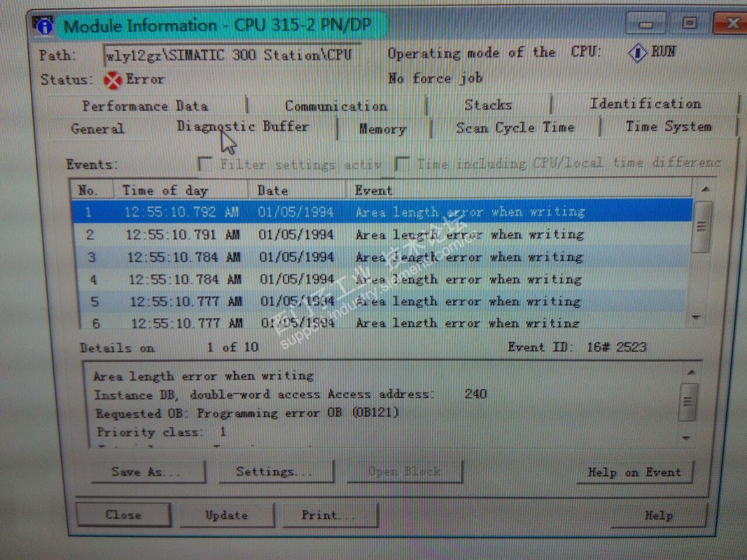This screenshot has height=560, width=747.
Task: Select event row number 4
Action: tap(382, 279)
